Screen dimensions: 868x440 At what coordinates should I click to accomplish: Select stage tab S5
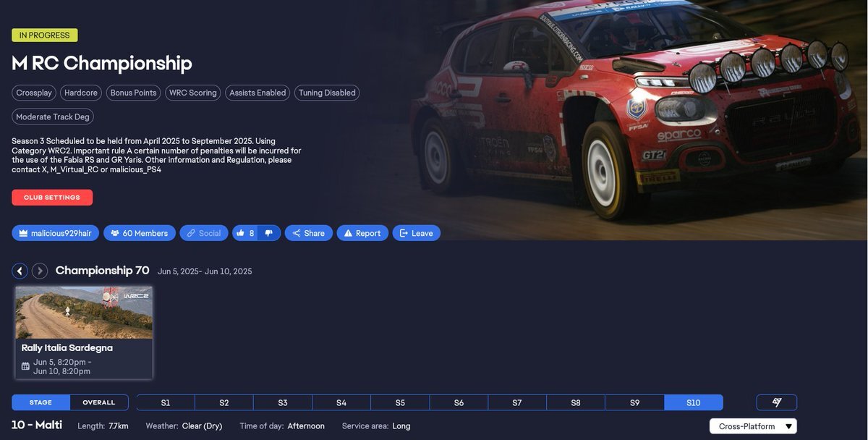(400, 402)
